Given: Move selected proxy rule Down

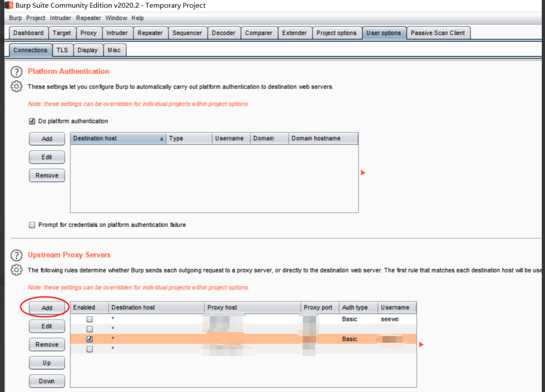Looking at the screenshot, I should point(47,381).
